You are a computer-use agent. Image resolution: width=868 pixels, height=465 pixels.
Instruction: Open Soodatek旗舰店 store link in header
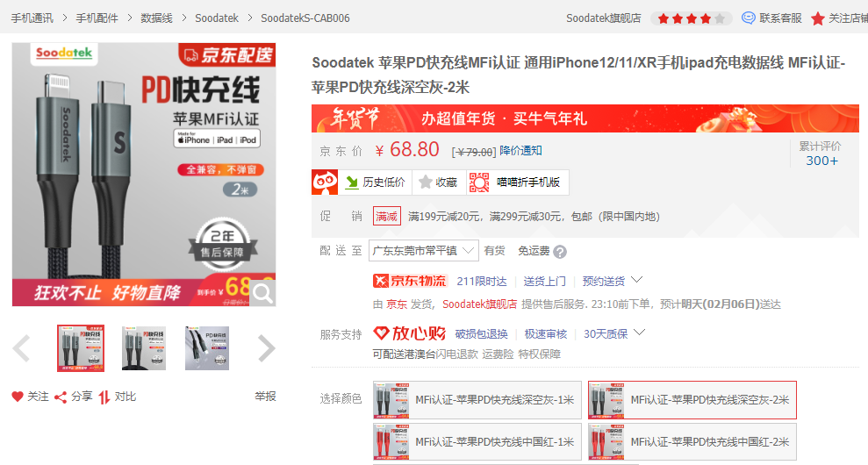coord(604,18)
